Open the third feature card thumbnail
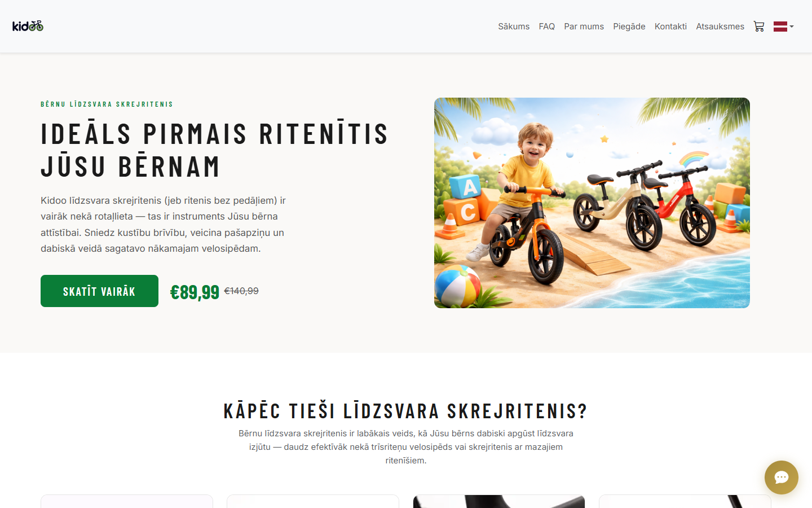This screenshot has width=812, height=508. pyautogui.click(x=499, y=501)
